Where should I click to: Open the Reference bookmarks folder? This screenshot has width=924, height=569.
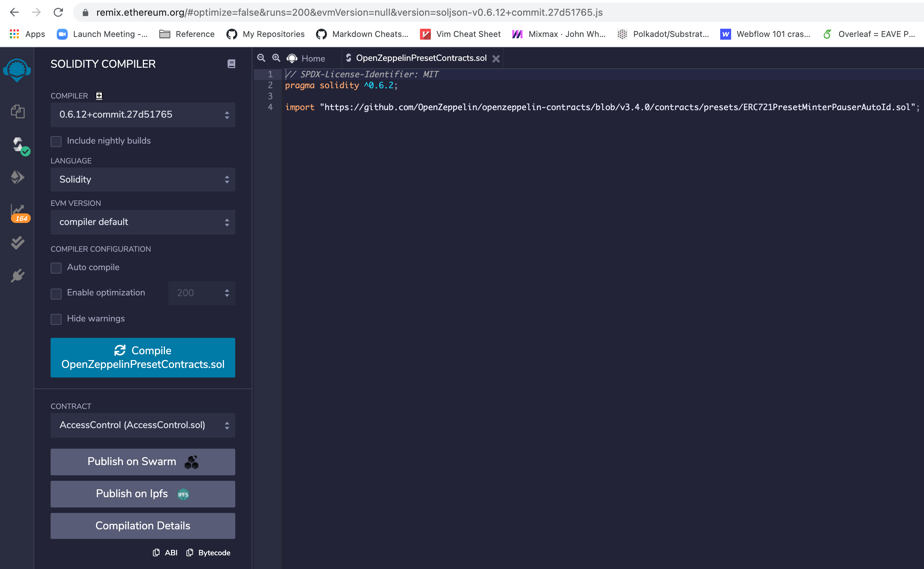tap(187, 34)
